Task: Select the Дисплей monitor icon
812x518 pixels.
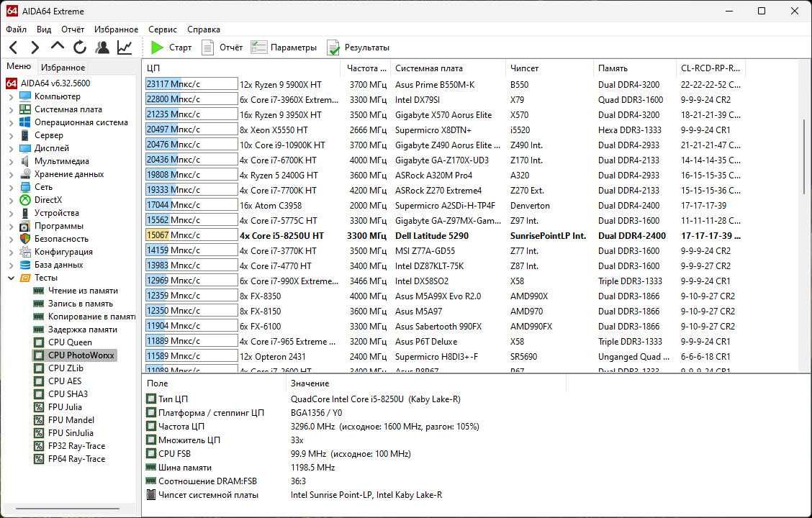Action: click(25, 148)
